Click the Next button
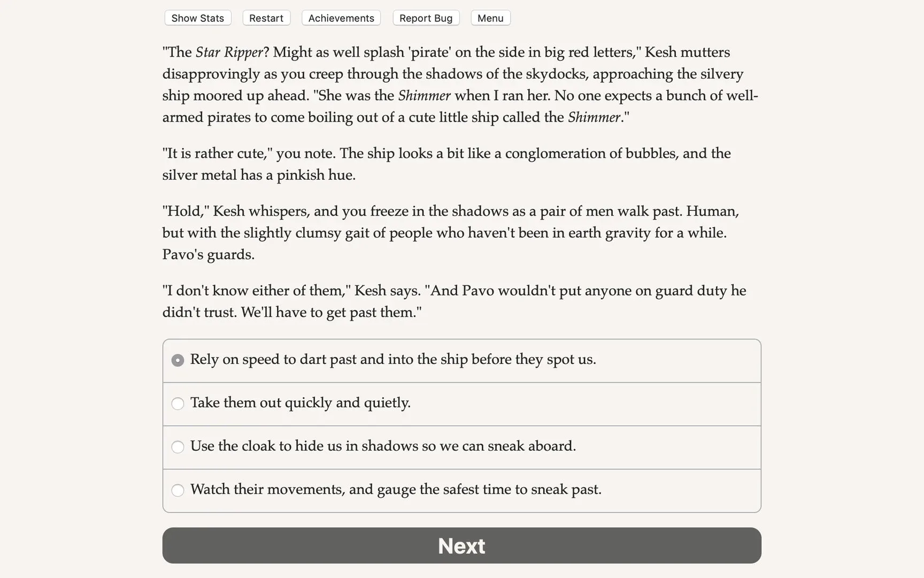This screenshot has height=578, width=924. 461,545
